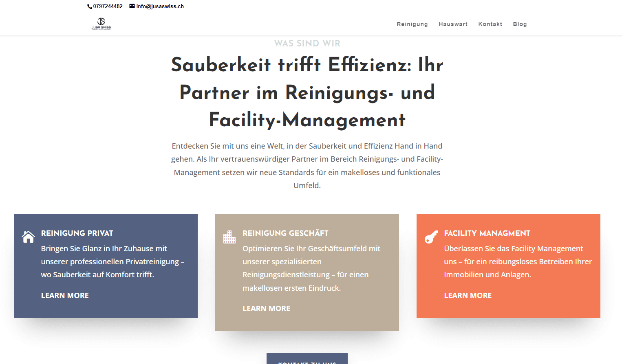Click the intro paragraph starting 'Entdecken Sie mit uns'
Image resolution: width=622 pixels, height=364 pixels.
(307, 166)
